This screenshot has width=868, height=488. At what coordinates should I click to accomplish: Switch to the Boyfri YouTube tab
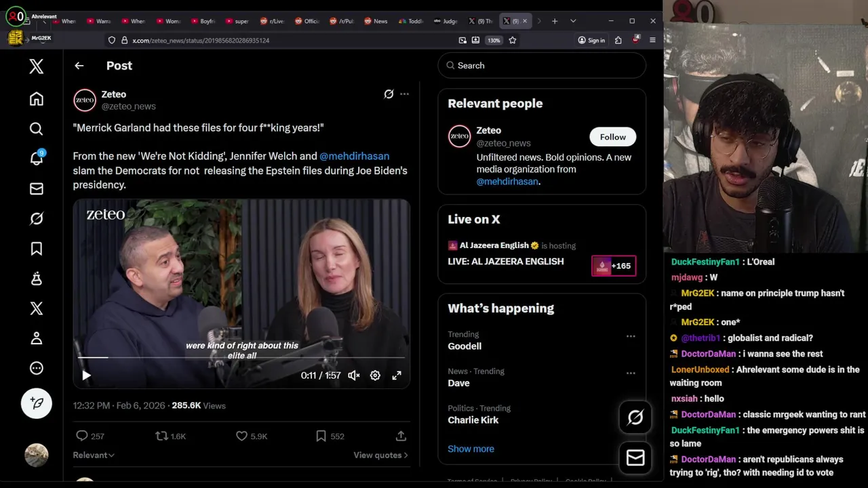coord(203,21)
